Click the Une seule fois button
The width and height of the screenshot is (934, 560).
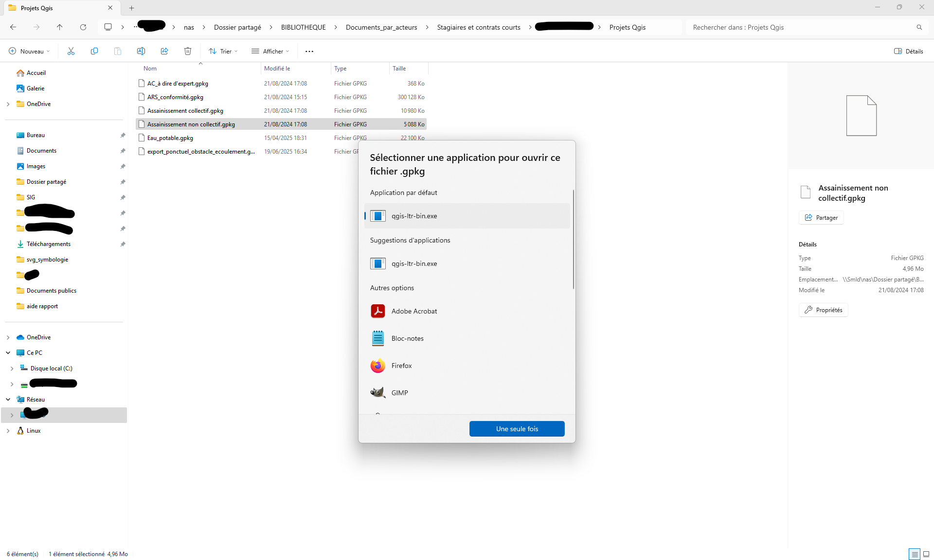click(517, 429)
